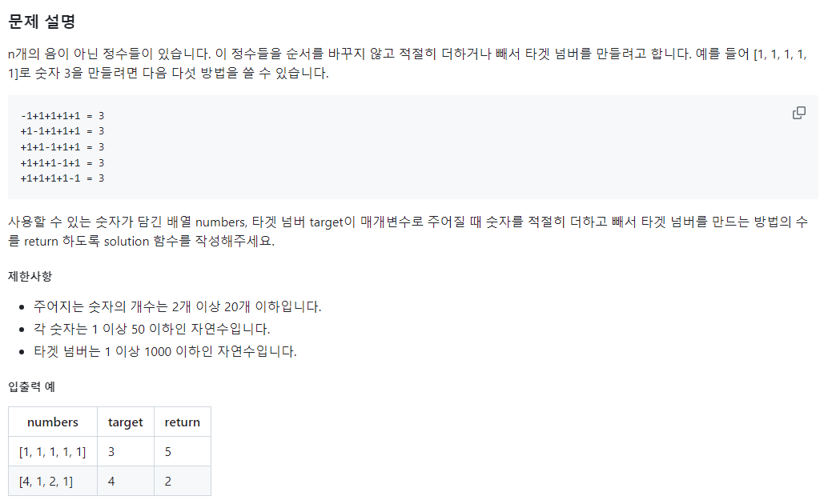Viewport: 820px width, 504px height.
Task: Click the 입출력 예 section heading
Action: tap(31, 387)
